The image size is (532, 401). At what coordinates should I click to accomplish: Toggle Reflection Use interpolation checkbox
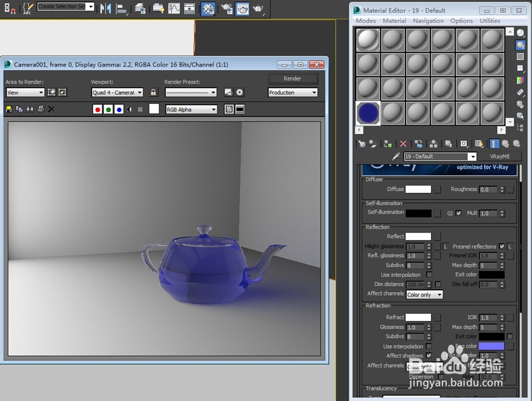click(x=429, y=274)
